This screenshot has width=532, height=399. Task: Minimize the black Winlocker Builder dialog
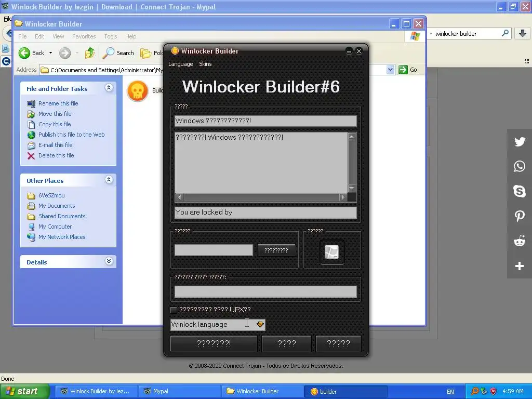[349, 51]
